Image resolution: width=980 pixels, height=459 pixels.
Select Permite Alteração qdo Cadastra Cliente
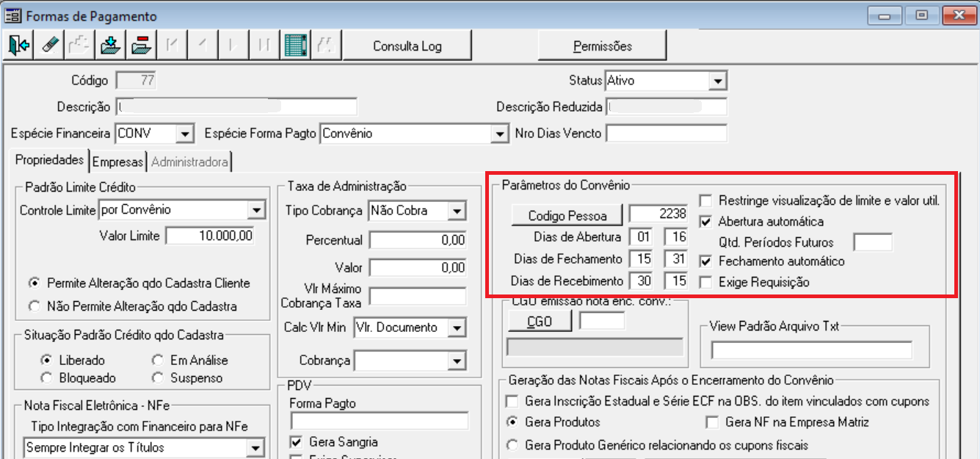[33, 283]
